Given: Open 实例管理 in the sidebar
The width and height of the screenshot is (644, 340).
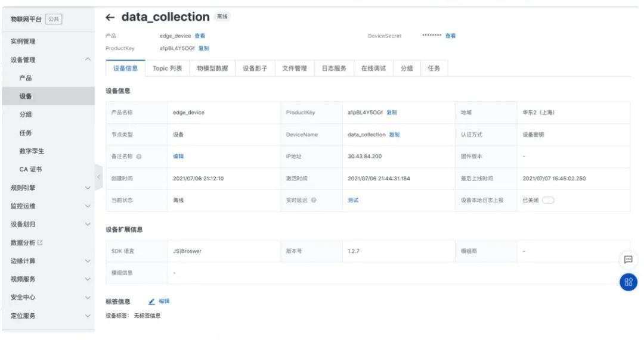Looking at the screenshot, I should coord(23,42).
